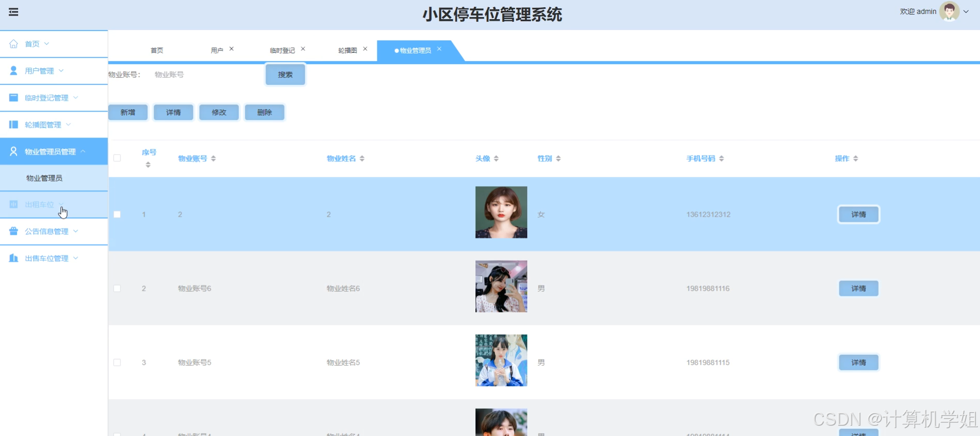The image size is (980, 436).
Task: Click avatar thumbnail in row 1
Action: click(x=501, y=212)
